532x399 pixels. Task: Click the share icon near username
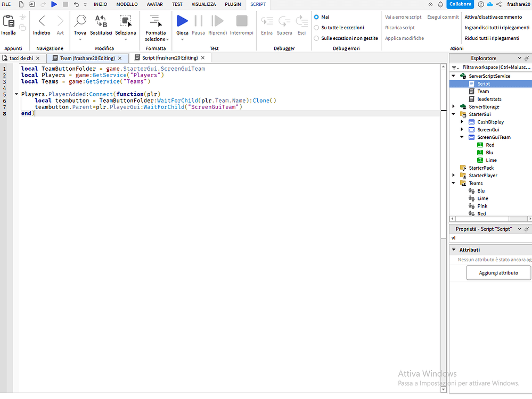[x=499, y=4]
